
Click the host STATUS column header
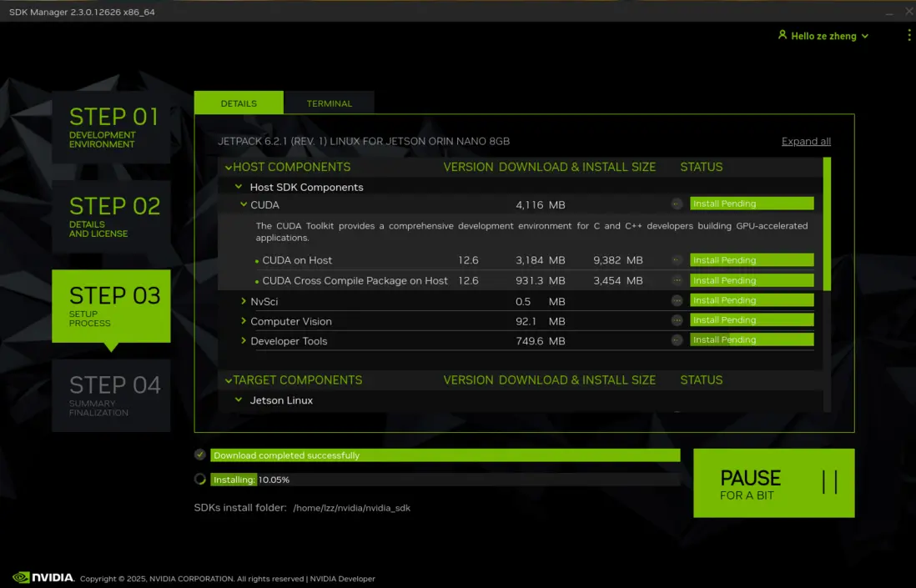(701, 167)
